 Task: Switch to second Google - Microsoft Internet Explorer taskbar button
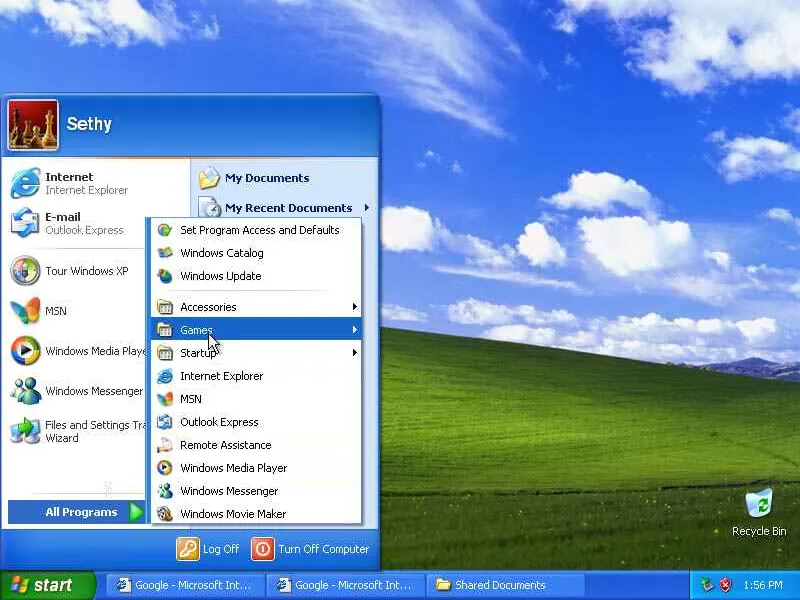click(346, 585)
